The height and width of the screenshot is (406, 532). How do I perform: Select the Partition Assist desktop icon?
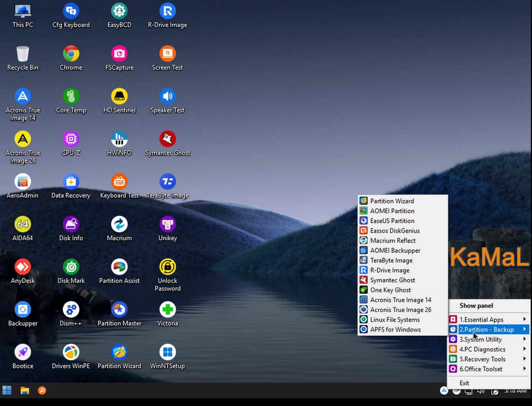[x=119, y=272]
